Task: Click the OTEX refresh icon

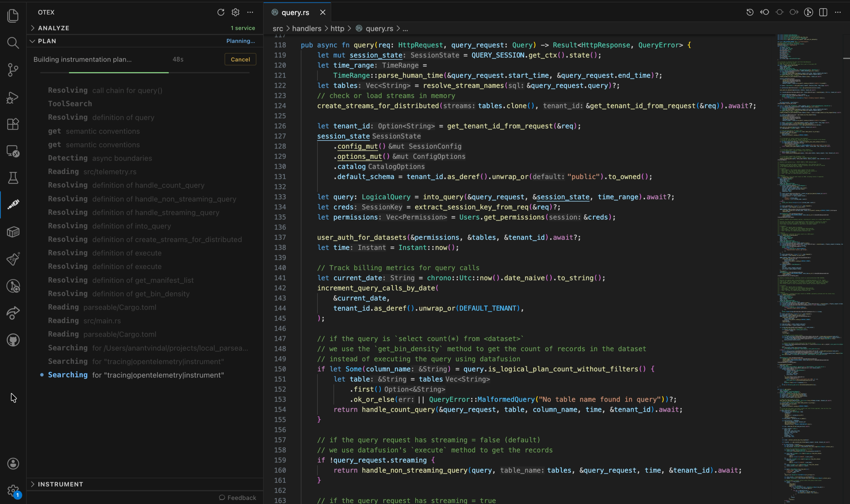Action: coord(221,12)
